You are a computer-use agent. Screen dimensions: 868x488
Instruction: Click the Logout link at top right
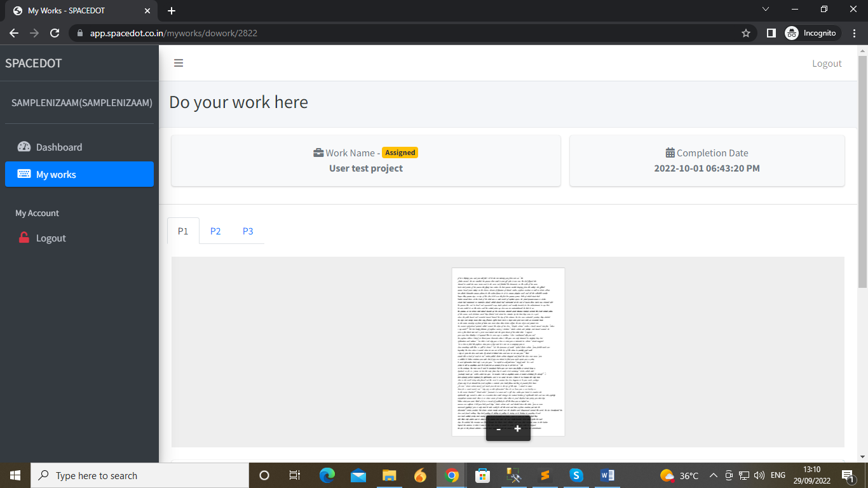pos(827,63)
